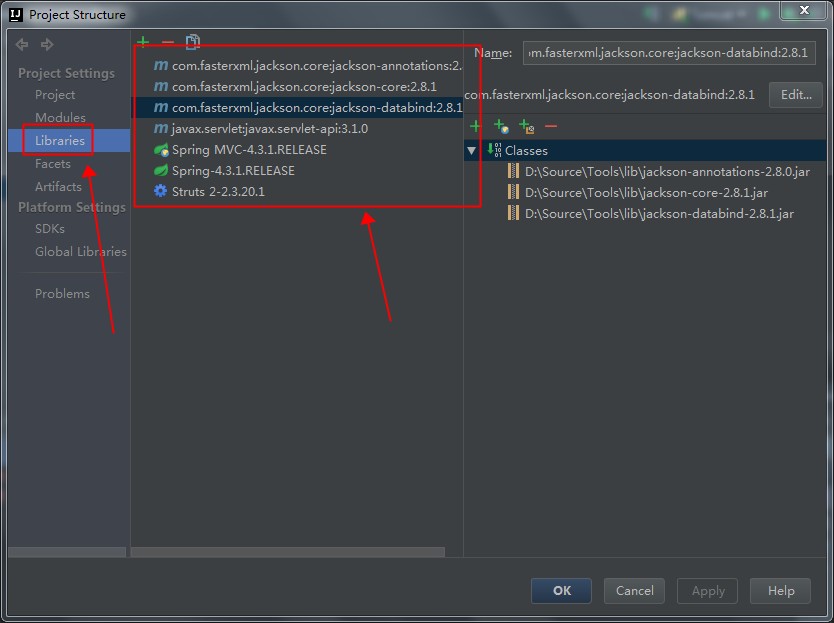
Task: Click the Spring MVC leaf icon
Action: pos(161,149)
